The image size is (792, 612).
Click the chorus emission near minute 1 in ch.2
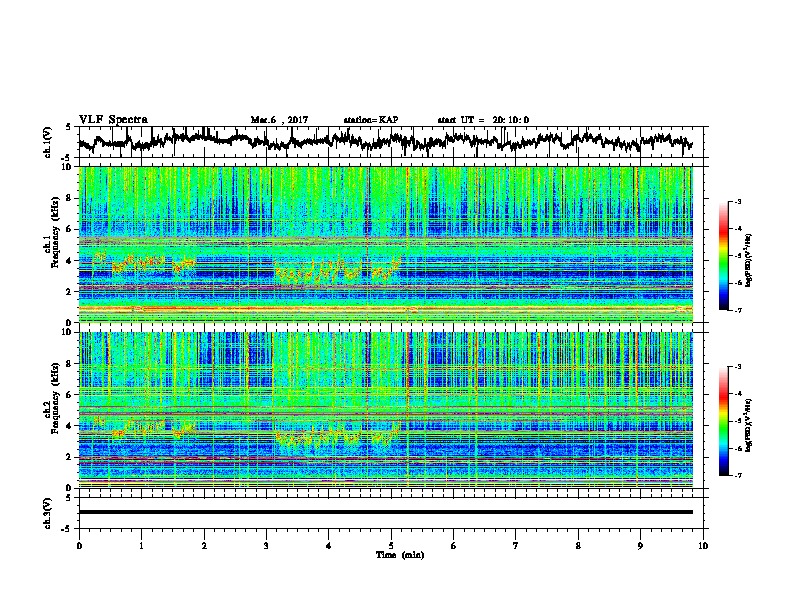click(144, 429)
